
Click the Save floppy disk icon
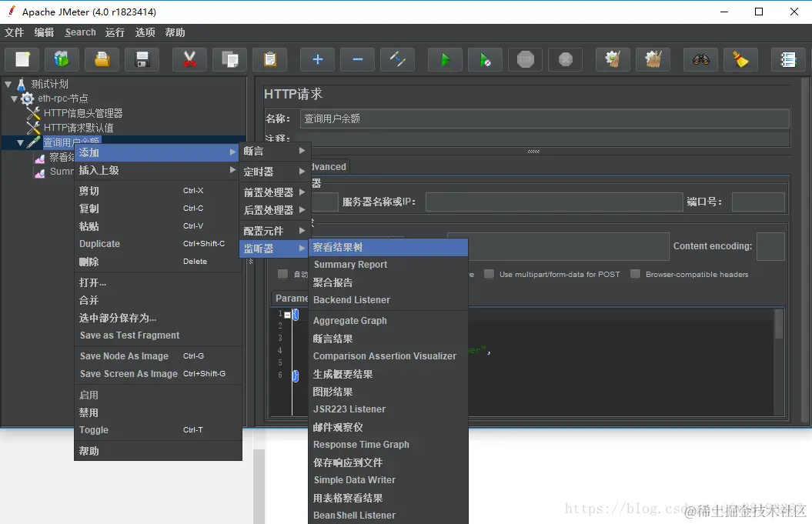[x=142, y=59]
